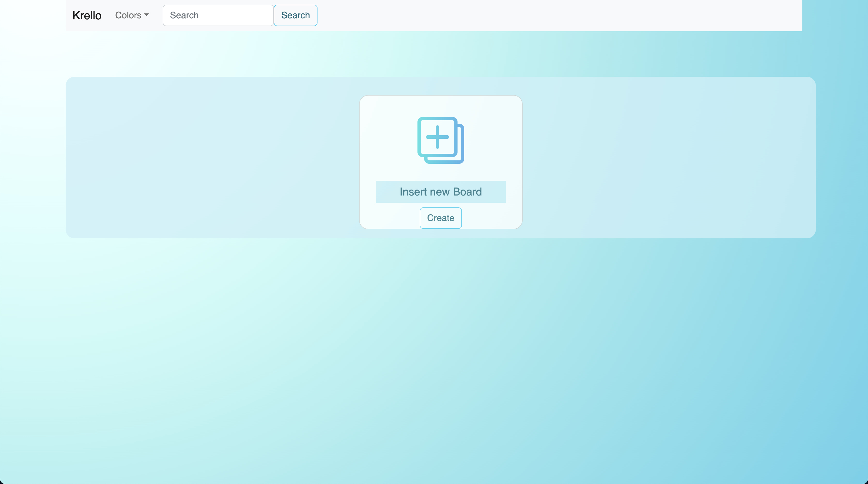This screenshot has width=868, height=484.
Task: Click empty area of top navigation bar
Action: [x=539, y=15]
